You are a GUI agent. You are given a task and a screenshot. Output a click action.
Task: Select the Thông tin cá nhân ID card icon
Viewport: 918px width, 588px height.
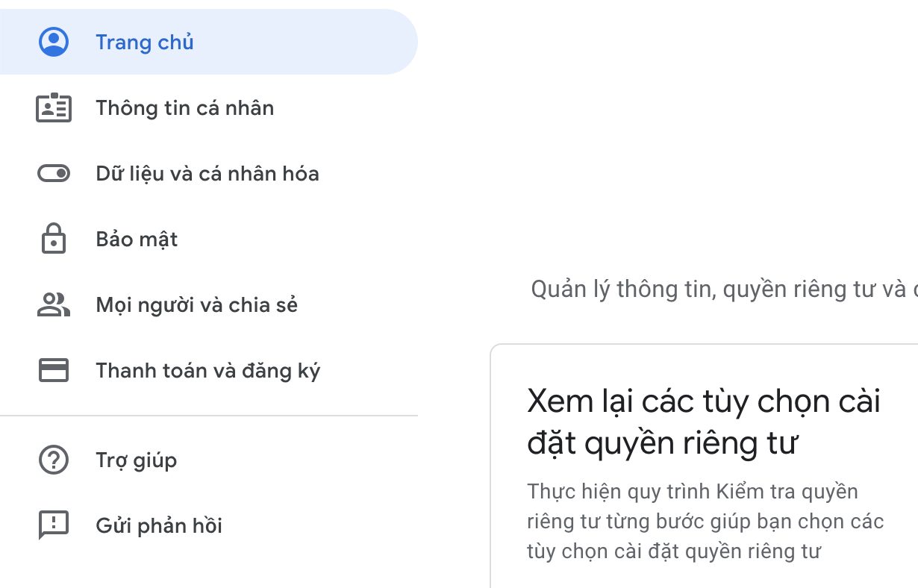click(x=53, y=107)
